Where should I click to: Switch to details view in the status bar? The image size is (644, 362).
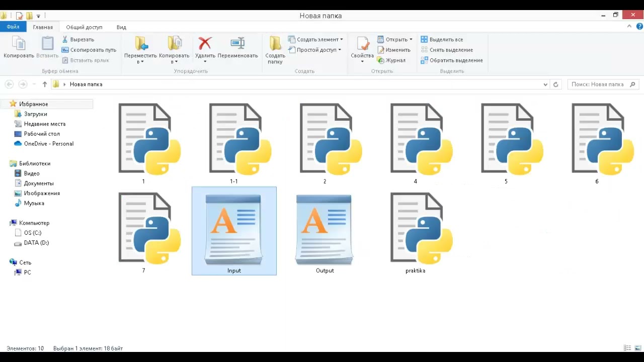(x=627, y=348)
